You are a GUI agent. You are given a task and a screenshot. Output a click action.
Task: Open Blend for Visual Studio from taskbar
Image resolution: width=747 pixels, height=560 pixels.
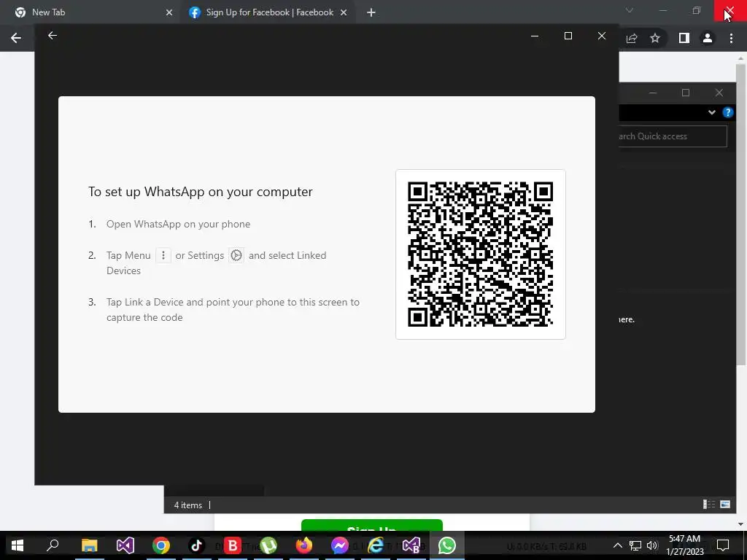coord(411,545)
